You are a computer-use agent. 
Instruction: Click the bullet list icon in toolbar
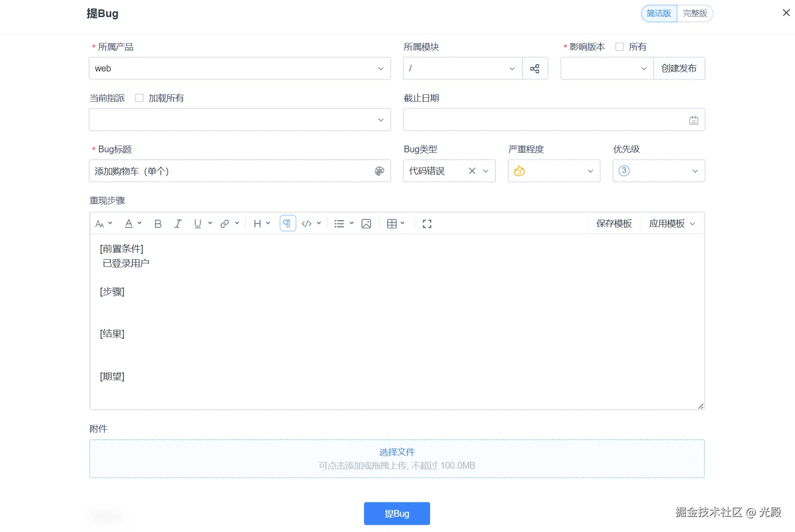[x=339, y=224]
